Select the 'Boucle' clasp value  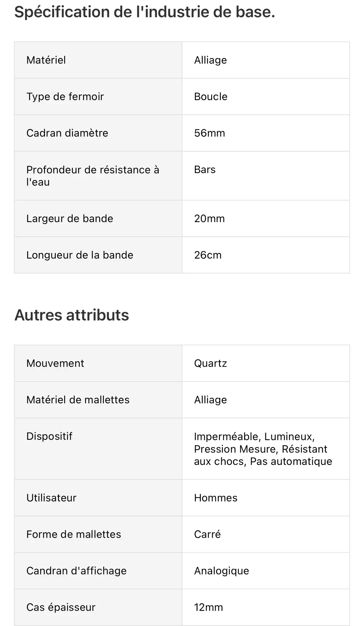click(x=211, y=97)
